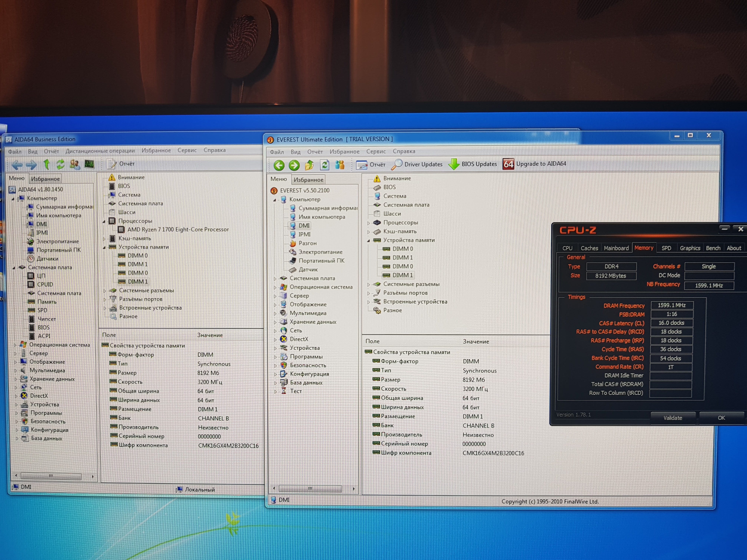This screenshot has width=747, height=560.
Task: Click the green Back arrow in EVEREST toolbar
Action: click(x=279, y=165)
